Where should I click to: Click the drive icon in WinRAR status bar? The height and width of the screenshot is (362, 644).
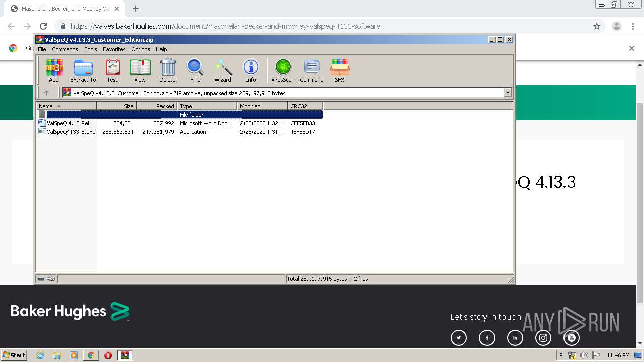pyautogui.click(x=41, y=279)
